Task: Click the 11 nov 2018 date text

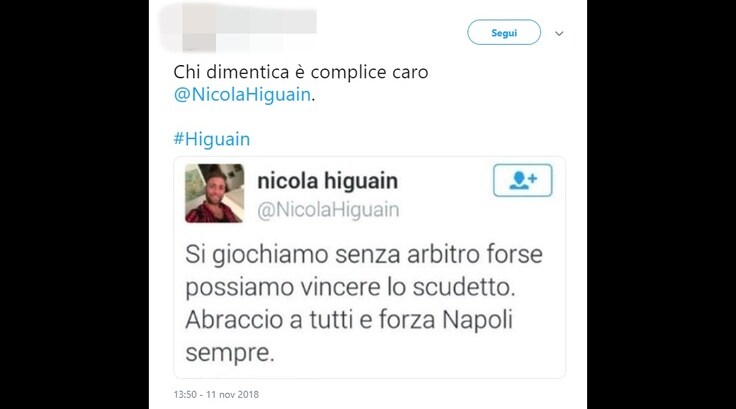Action: 232,394
